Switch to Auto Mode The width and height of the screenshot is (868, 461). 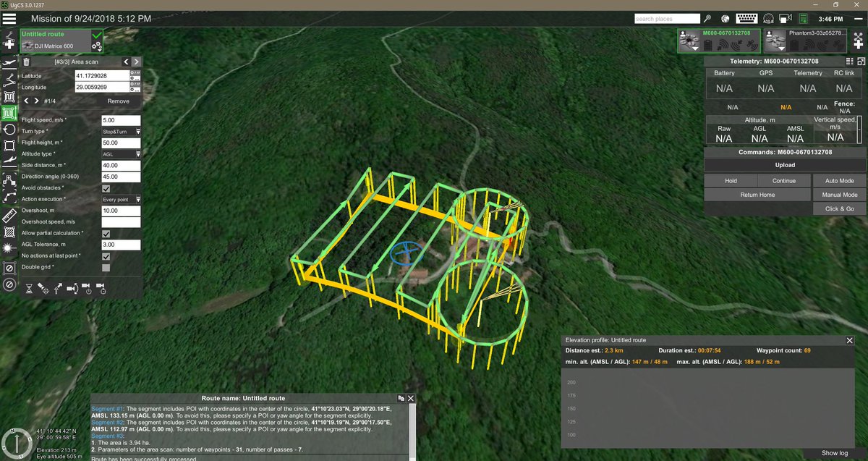tap(839, 180)
